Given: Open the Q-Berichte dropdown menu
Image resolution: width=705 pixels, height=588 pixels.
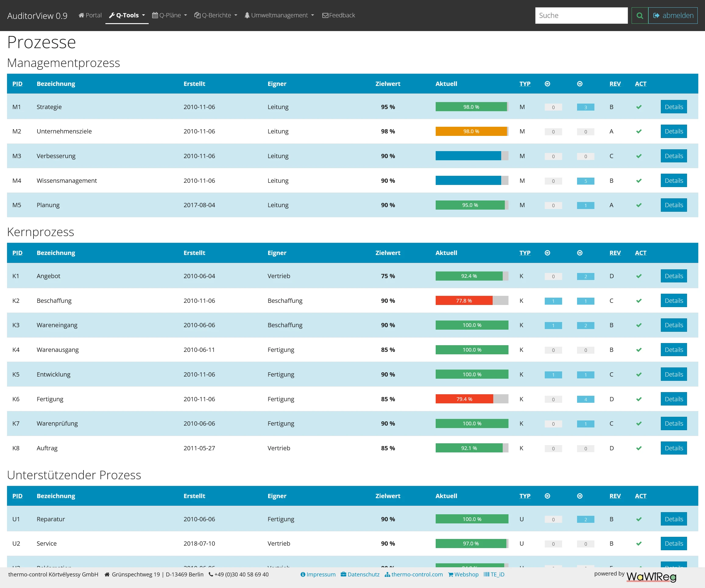Looking at the screenshot, I should 215,15.
